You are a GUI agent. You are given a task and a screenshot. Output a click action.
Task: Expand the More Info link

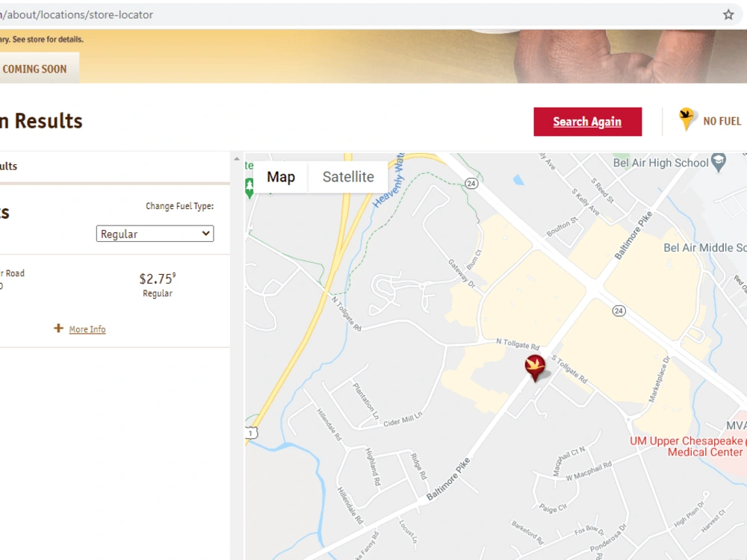(87, 329)
